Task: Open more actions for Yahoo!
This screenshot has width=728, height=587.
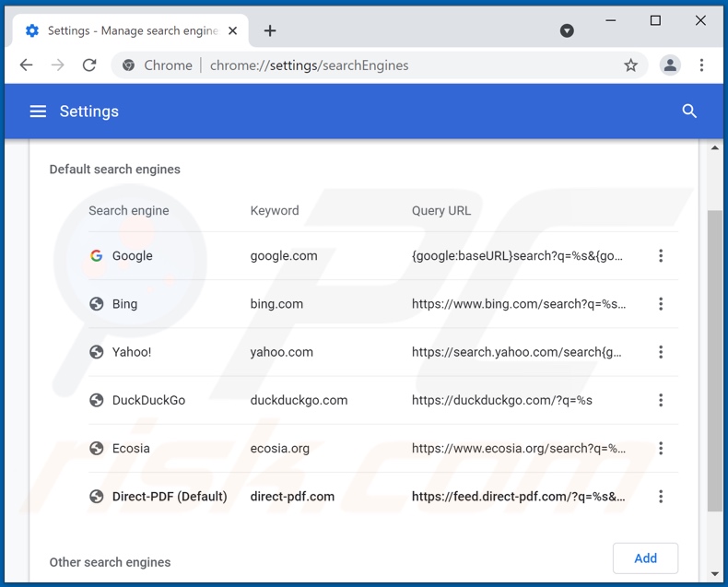Action: pos(661,352)
